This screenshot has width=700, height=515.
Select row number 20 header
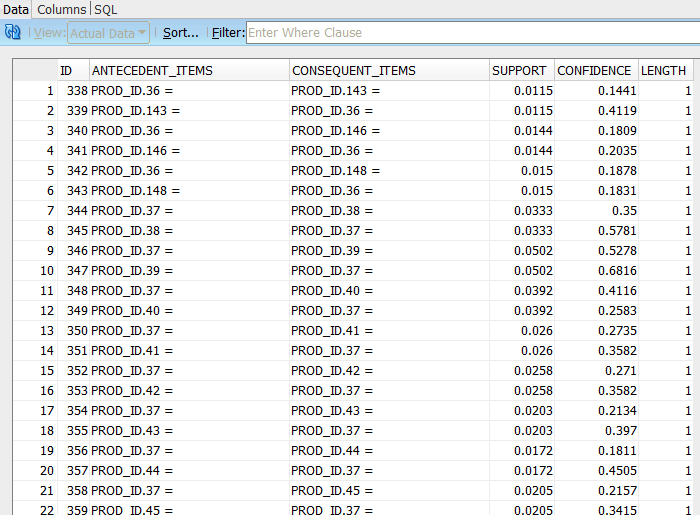coord(35,470)
